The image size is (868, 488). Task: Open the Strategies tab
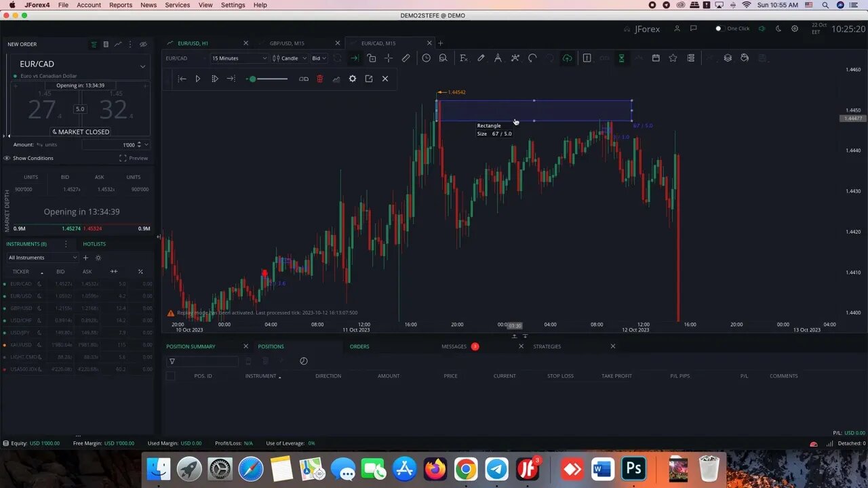tap(547, 346)
